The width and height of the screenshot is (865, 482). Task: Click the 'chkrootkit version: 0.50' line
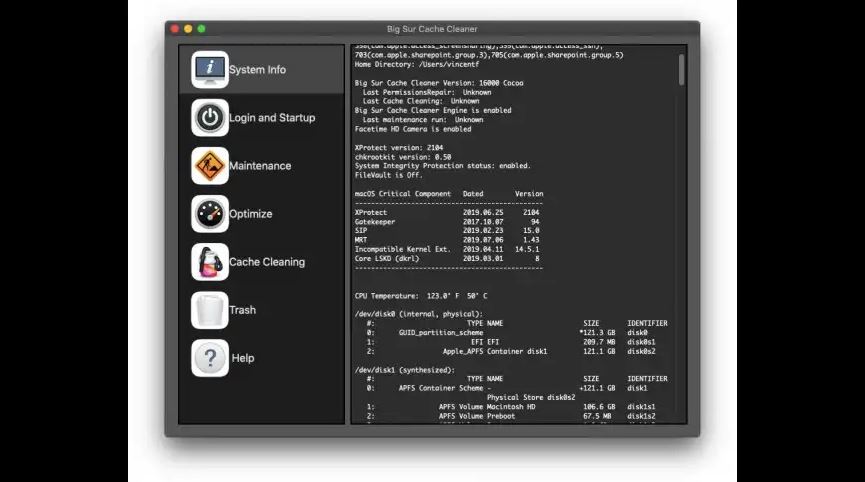[x=403, y=157]
